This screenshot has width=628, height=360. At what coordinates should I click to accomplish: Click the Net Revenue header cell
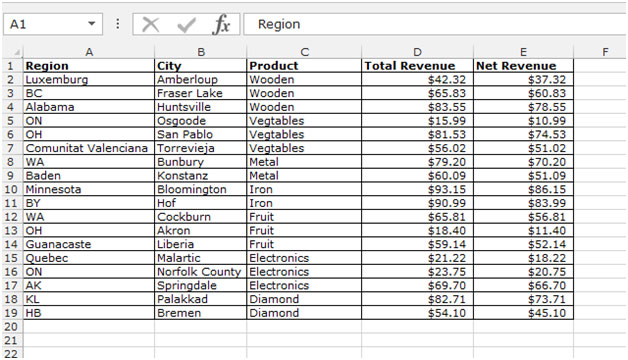(523, 66)
